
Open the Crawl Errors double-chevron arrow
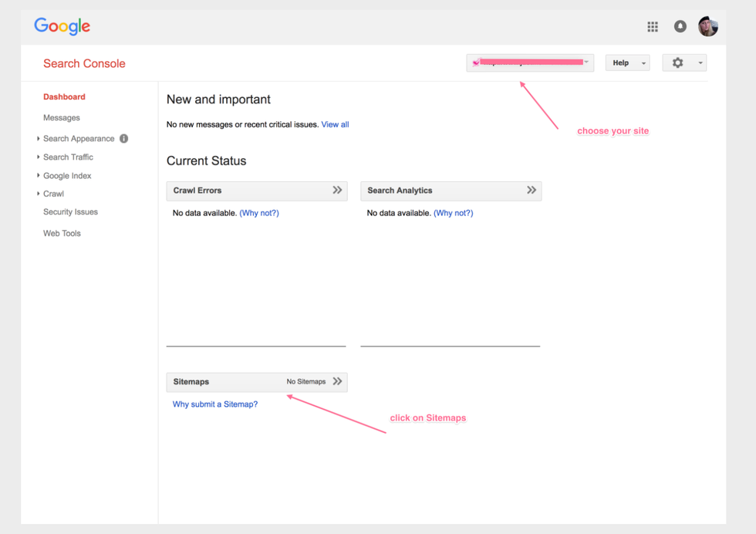click(x=337, y=190)
